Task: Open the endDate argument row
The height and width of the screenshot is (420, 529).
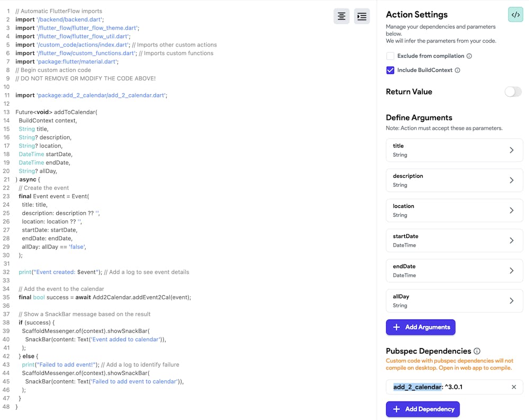Action: 454,271
